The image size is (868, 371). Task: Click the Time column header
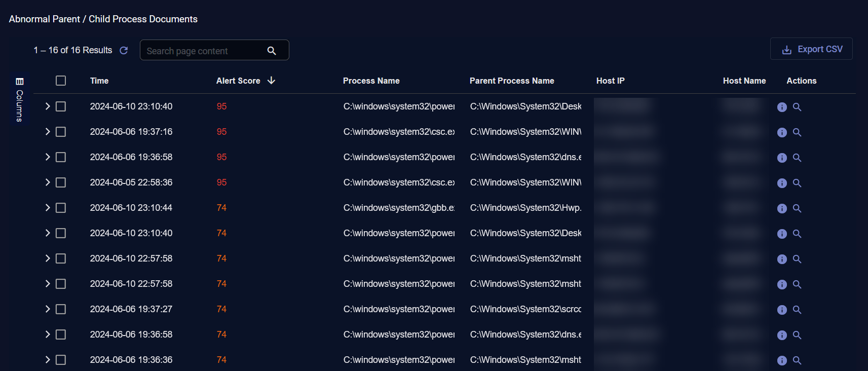coord(99,81)
